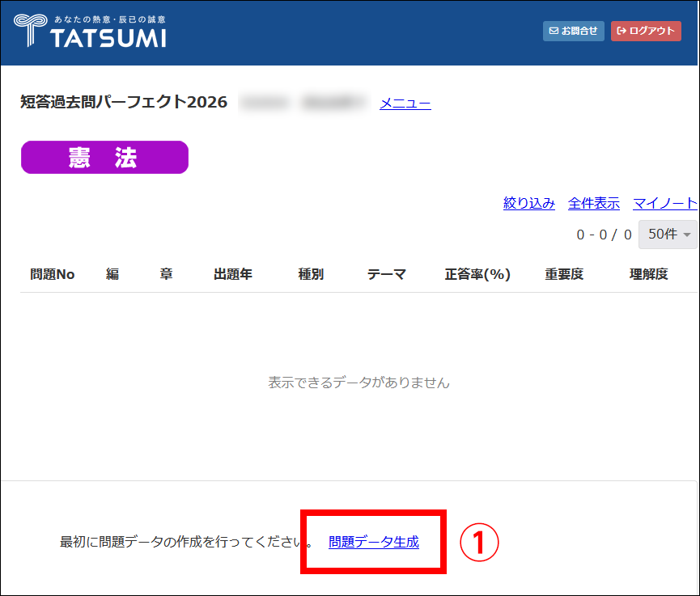Click the 種別 column header

[x=311, y=274]
